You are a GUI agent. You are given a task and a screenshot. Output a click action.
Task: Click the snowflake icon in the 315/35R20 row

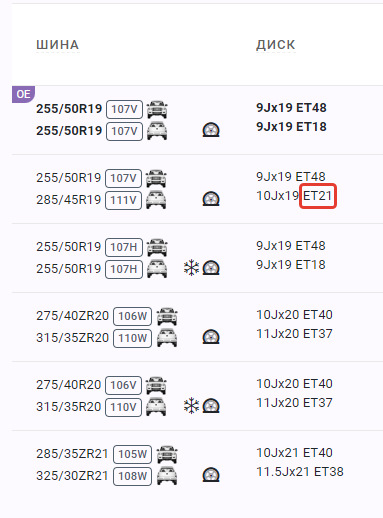191,406
